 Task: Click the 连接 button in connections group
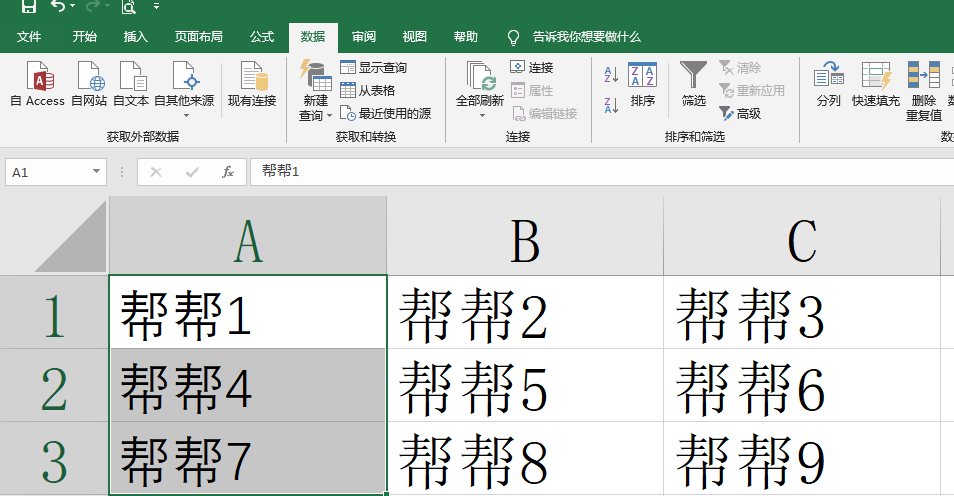pyautogui.click(x=532, y=68)
